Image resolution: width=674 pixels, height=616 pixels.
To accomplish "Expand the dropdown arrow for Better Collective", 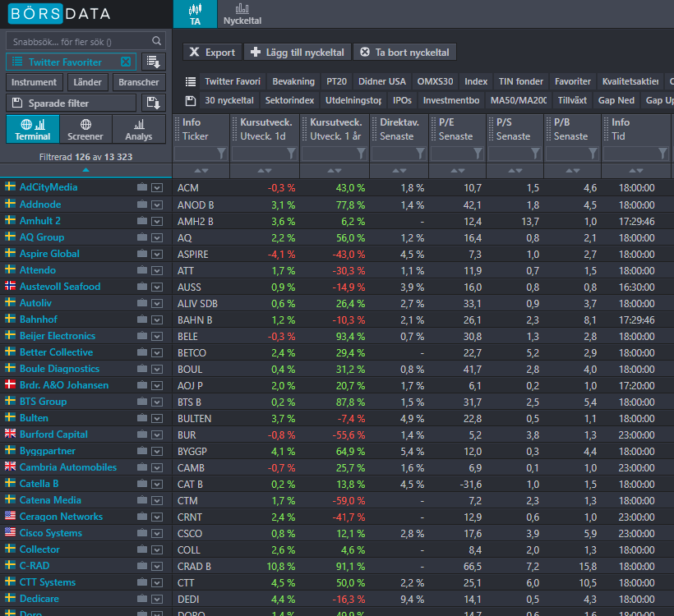I will click(157, 352).
